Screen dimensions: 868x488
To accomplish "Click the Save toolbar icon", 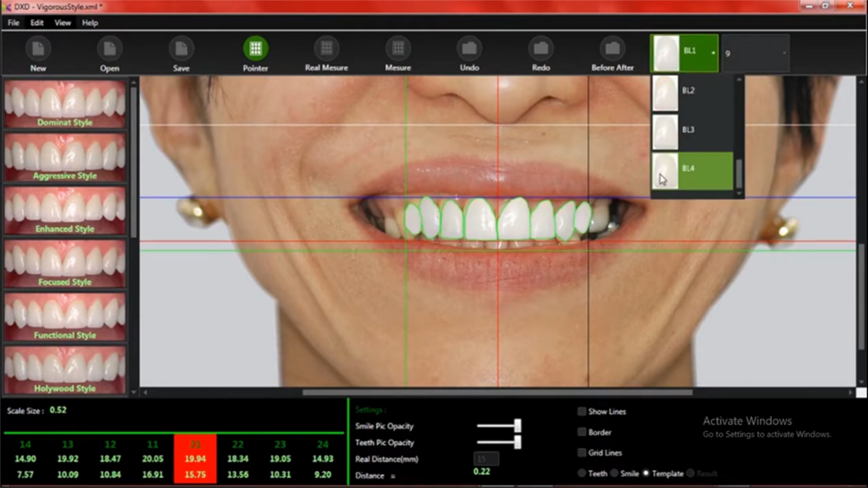I will [x=181, y=49].
